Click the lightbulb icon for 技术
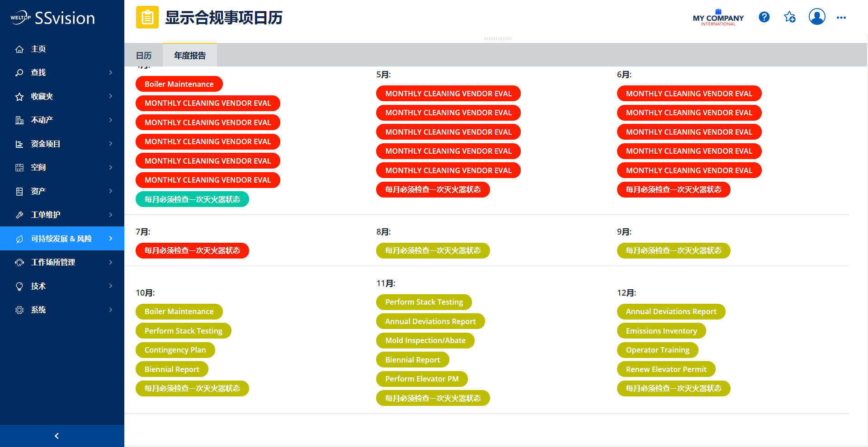The width and height of the screenshot is (868, 447). click(x=19, y=286)
